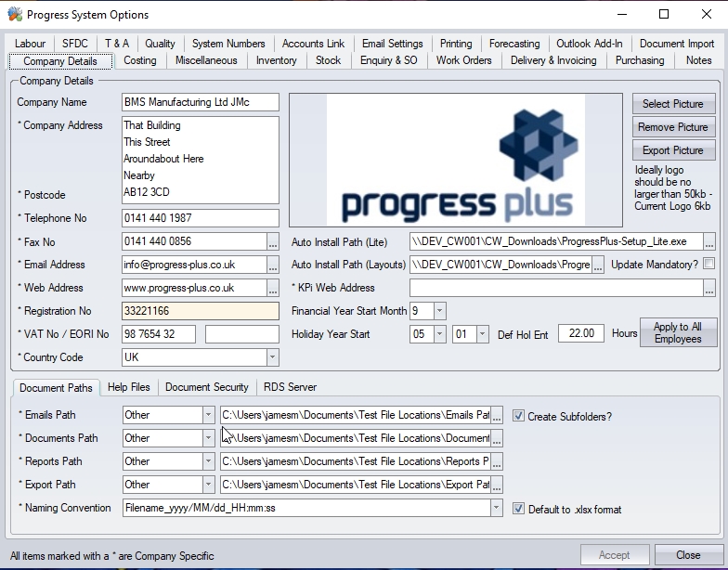Browse for Export Path folder
The height and width of the screenshot is (570, 728).
(497, 485)
